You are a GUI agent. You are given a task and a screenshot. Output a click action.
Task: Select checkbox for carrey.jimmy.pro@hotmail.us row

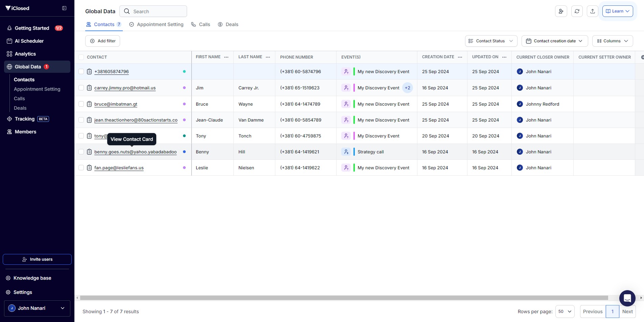81,88
